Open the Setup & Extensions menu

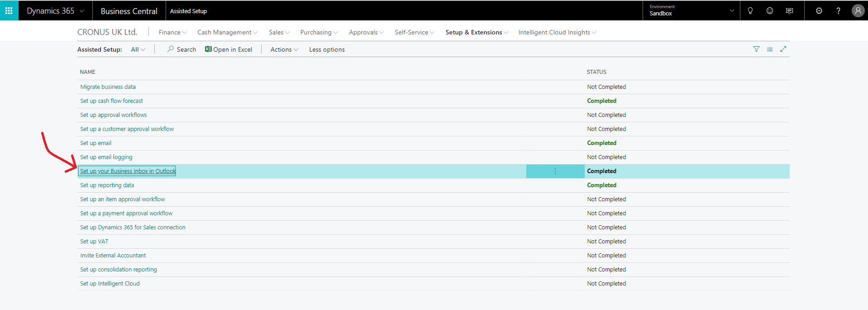coord(477,32)
